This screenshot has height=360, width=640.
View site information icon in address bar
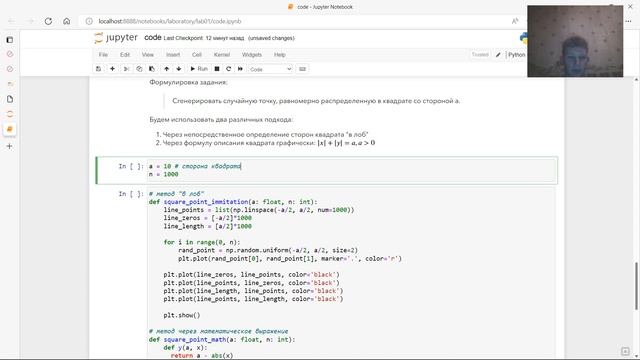89,21
